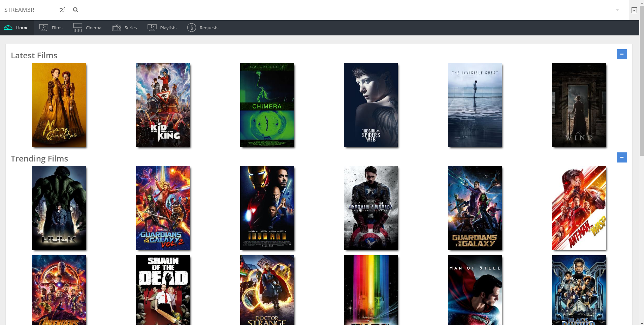This screenshot has height=325, width=644.
Task: Open the first Guardians of the Galaxy poster
Action: pos(475,208)
